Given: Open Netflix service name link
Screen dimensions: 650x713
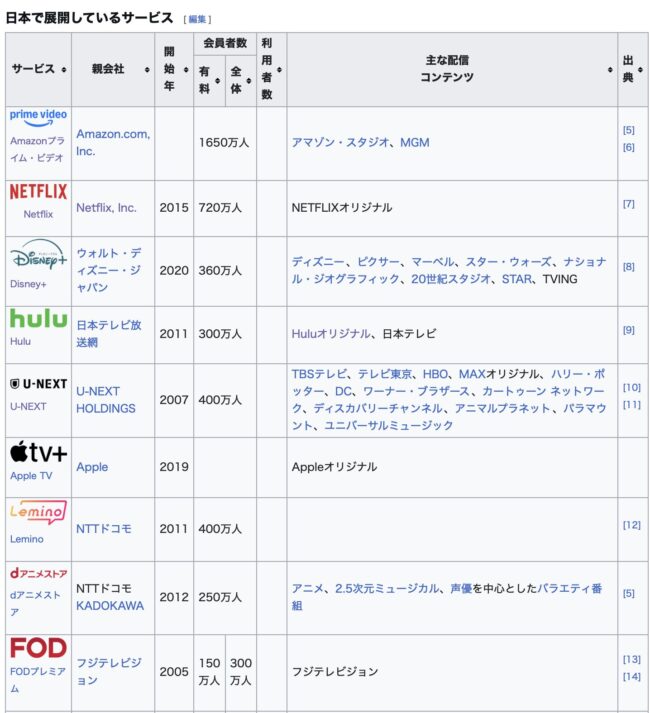Looking at the screenshot, I should click(x=38, y=214).
